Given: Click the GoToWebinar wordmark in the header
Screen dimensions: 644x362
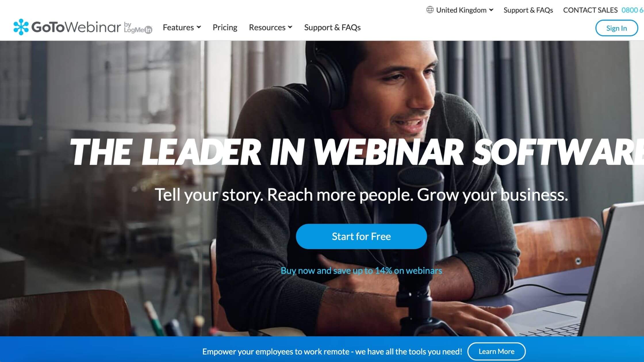Looking at the screenshot, I should pos(76,27).
